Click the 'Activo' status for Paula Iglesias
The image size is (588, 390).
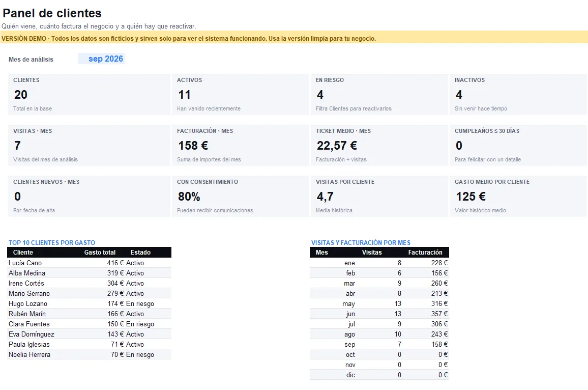135,344
